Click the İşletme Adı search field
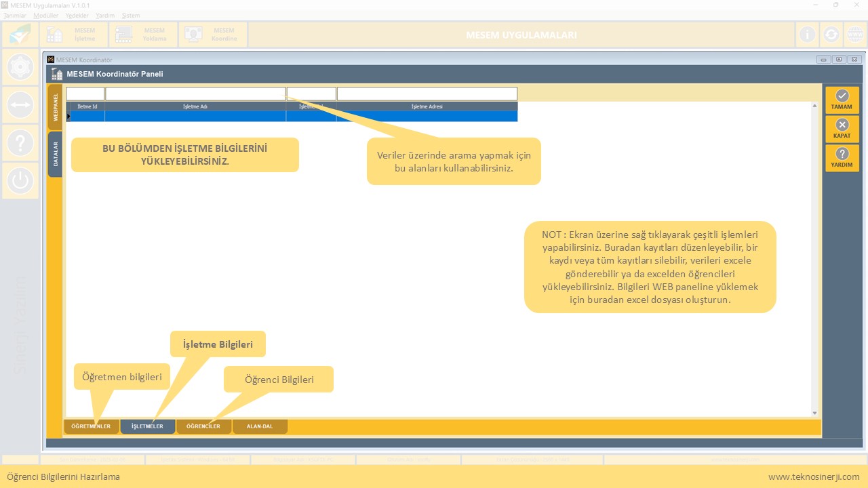The image size is (868, 488). click(195, 94)
